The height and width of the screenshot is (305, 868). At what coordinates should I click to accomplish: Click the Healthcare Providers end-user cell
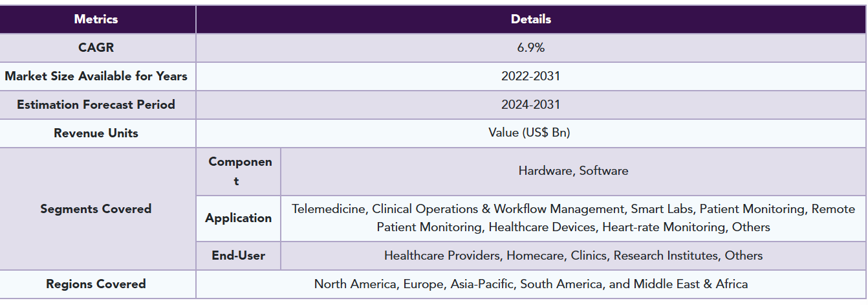pos(573,256)
